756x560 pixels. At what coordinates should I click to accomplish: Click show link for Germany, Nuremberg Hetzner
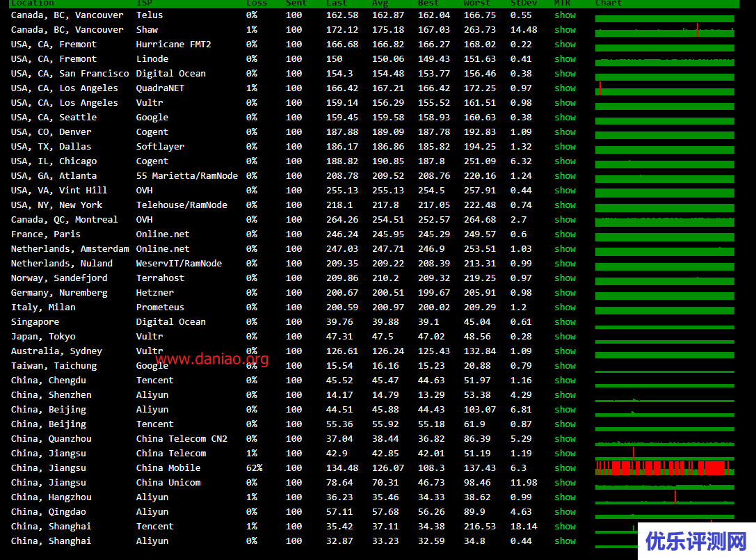pyautogui.click(x=565, y=292)
